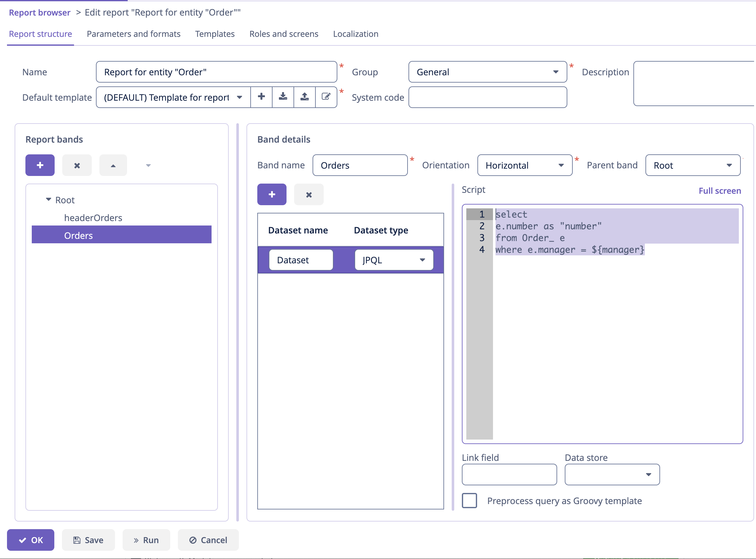This screenshot has width=756, height=559.
Task: Open the Group dropdown
Action: (x=556, y=72)
